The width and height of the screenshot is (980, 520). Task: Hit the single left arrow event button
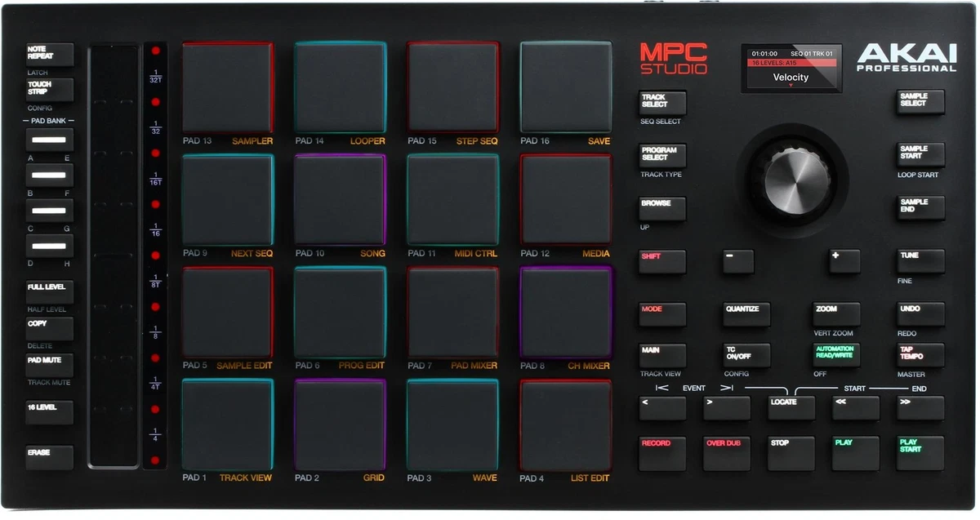click(662, 408)
